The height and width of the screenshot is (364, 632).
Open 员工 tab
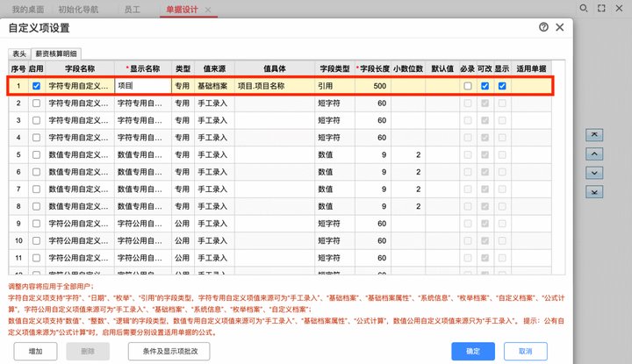click(x=133, y=10)
